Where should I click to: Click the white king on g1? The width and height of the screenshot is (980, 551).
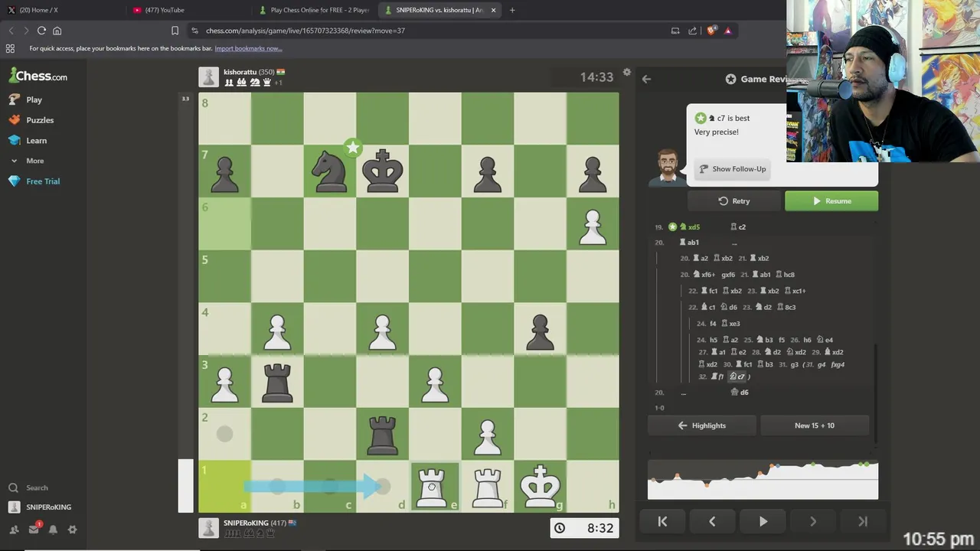click(x=540, y=486)
